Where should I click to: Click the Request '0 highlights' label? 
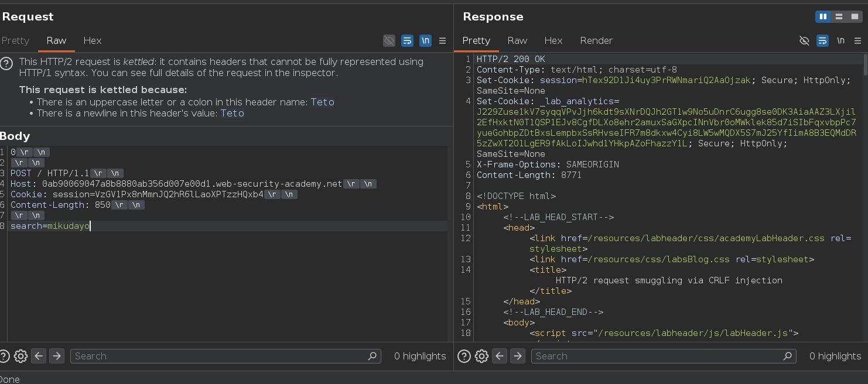pos(420,356)
